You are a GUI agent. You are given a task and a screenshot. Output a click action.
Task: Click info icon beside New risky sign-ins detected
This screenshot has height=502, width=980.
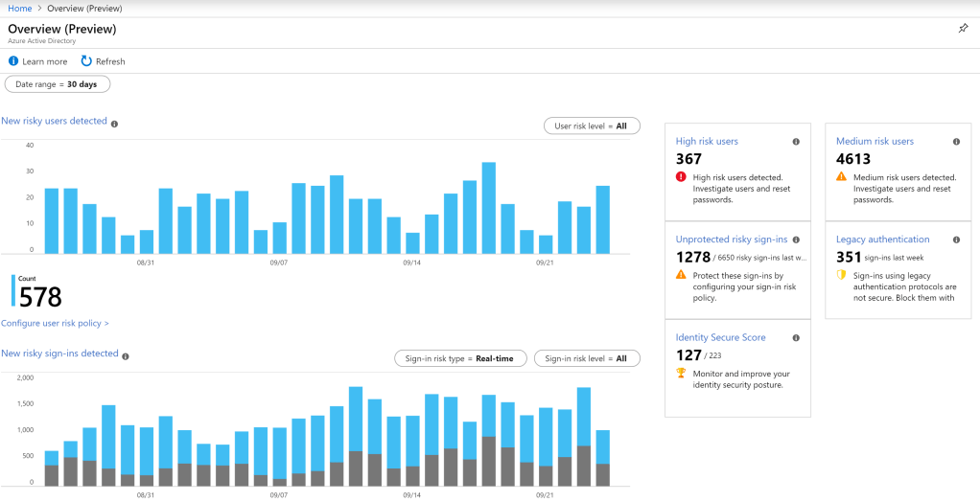pyautogui.click(x=126, y=355)
